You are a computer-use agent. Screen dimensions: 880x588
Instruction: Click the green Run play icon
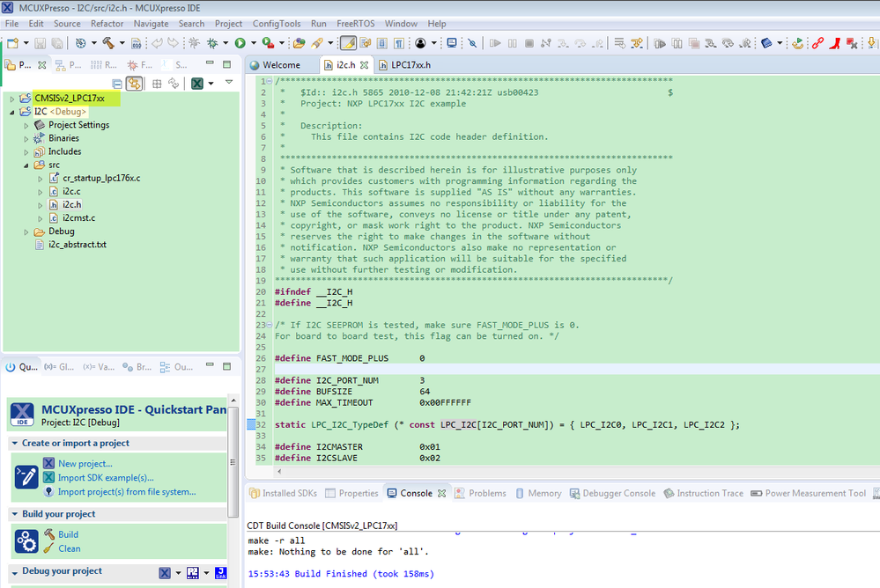pos(240,43)
